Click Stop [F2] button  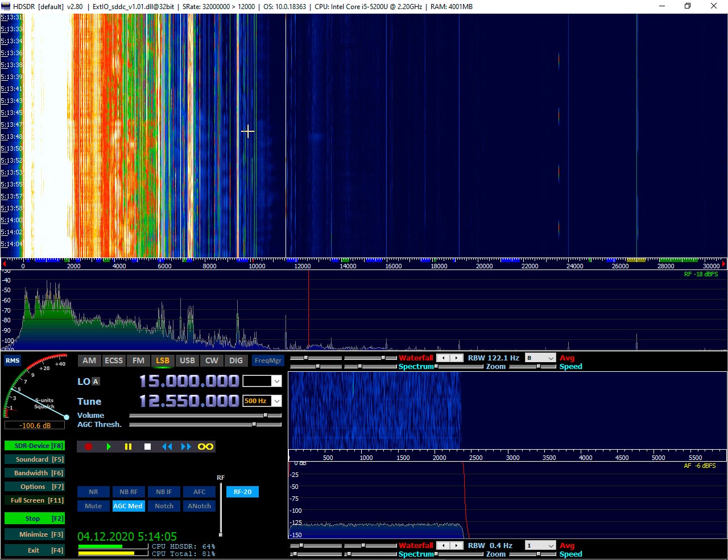pos(34,518)
